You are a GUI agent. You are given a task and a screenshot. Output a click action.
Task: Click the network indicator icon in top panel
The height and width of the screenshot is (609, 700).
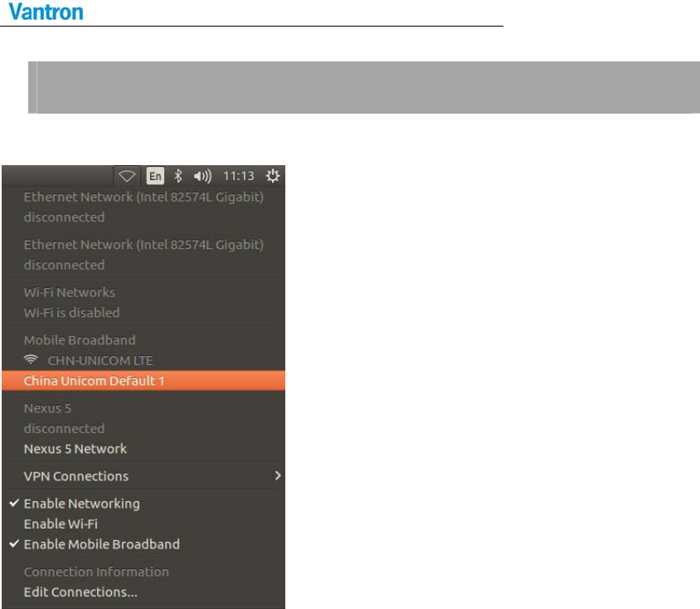pyautogui.click(x=127, y=176)
